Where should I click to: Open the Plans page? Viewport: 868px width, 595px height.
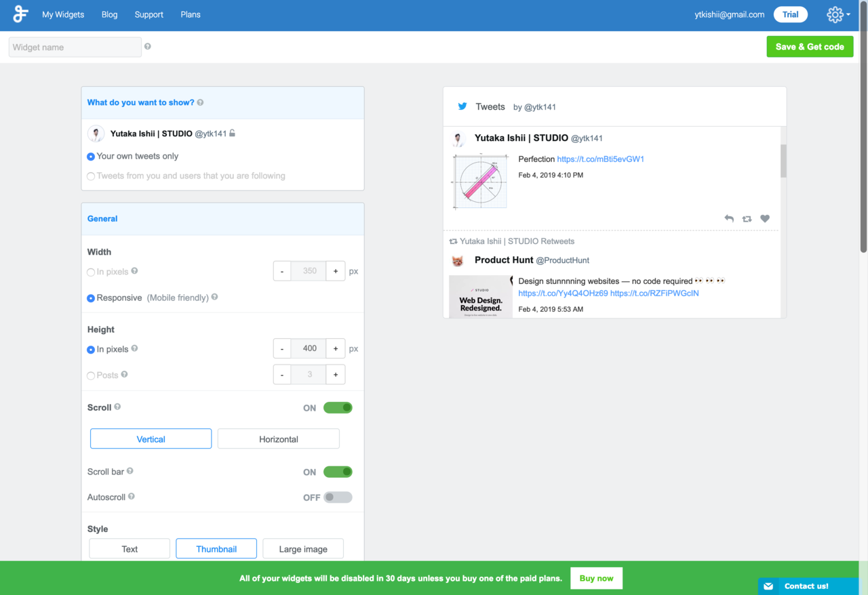(191, 14)
